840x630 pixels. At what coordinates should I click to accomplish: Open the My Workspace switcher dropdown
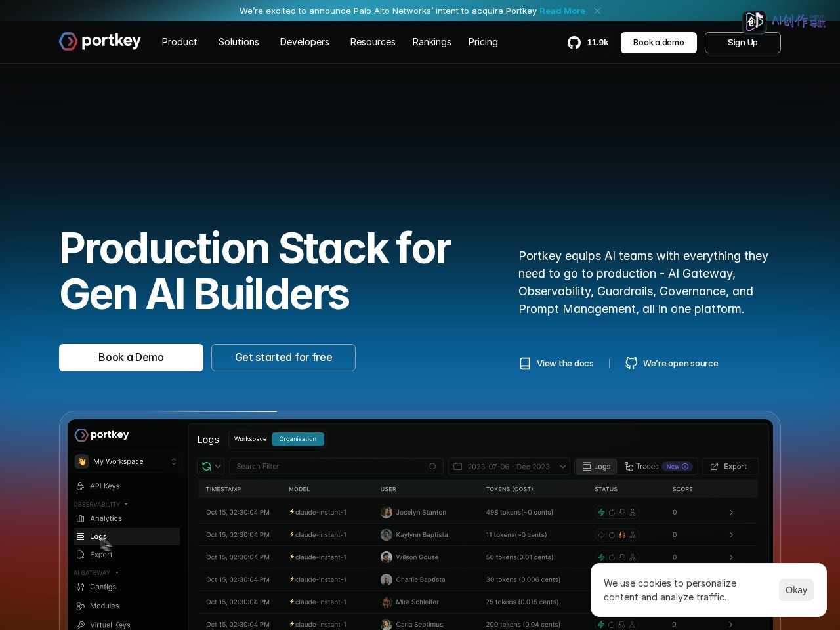pyautogui.click(x=127, y=461)
